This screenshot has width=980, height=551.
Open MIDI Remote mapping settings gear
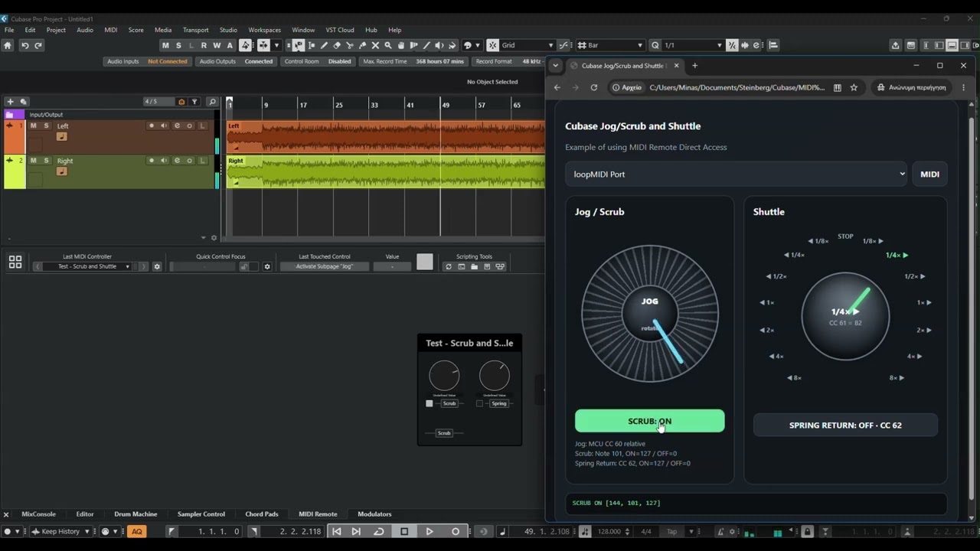click(157, 266)
